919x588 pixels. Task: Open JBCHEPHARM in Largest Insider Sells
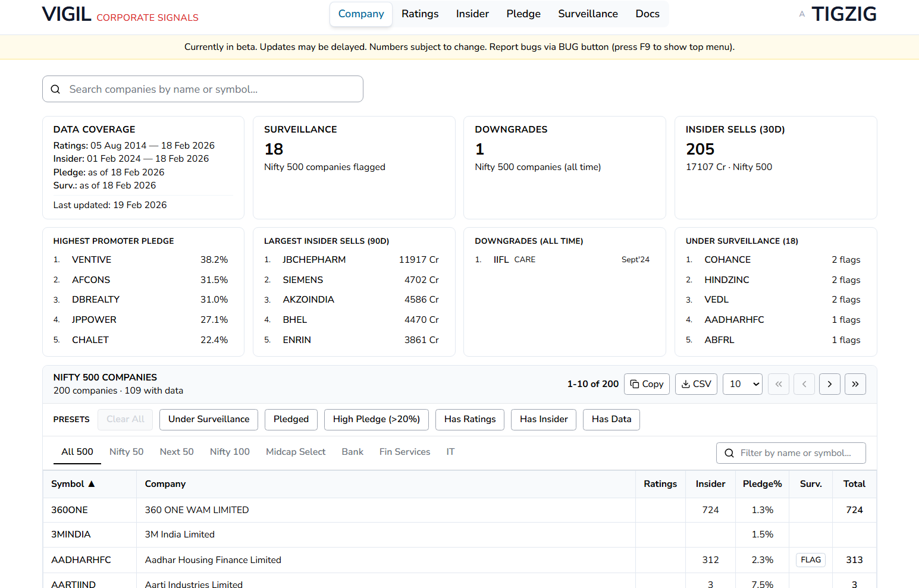[x=314, y=260]
